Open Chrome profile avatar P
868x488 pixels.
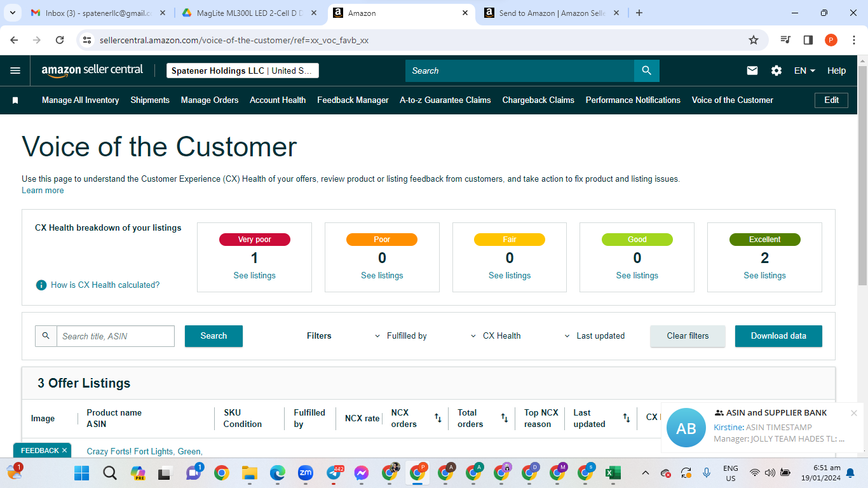[x=831, y=40]
